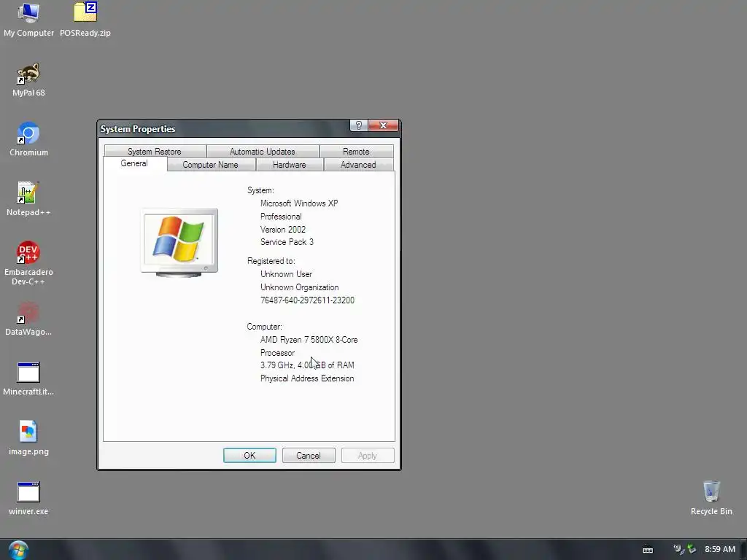Launch the MyPal 68 browser shortcut

click(x=28, y=79)
